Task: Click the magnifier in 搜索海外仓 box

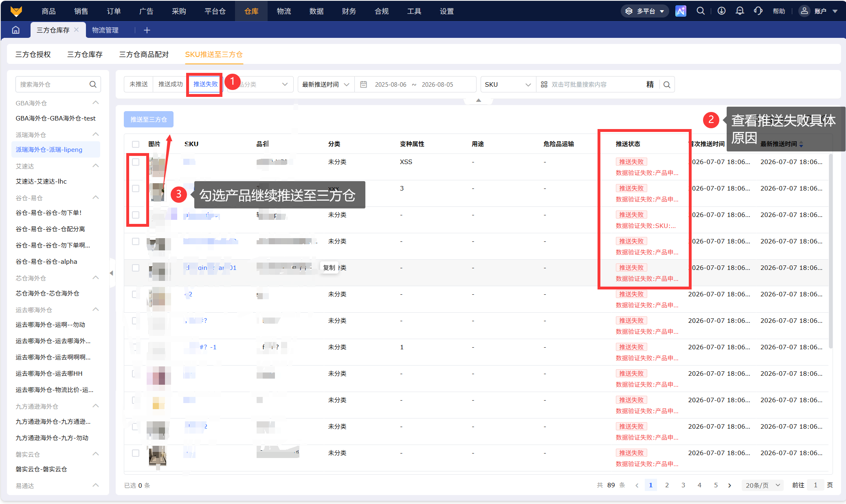Action: click(x=93, y=84)
